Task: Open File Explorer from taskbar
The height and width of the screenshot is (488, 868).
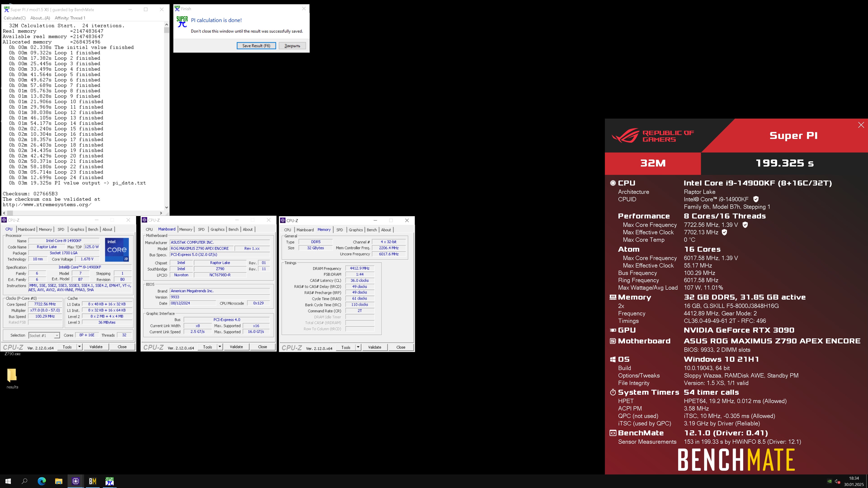Action: pos(59,481)
